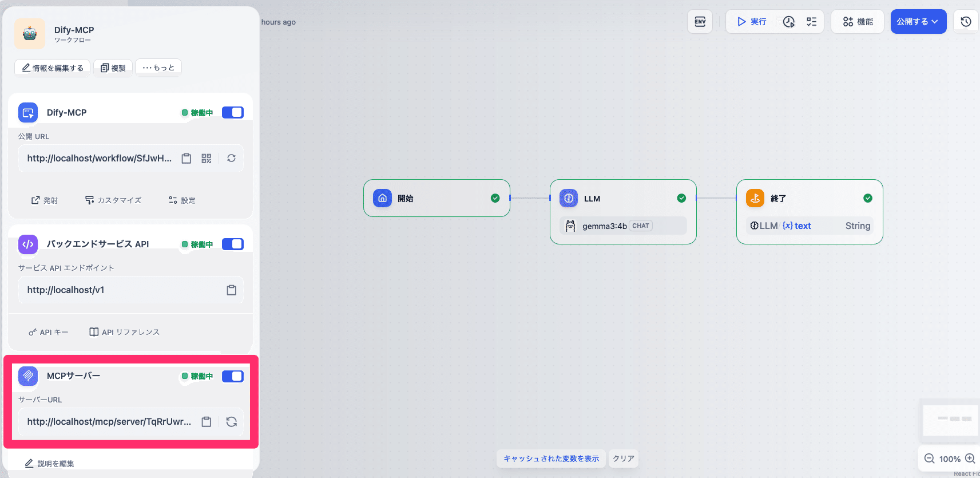Open web app 設定 settings
The image size is (980, 478).
click(182, 200)
